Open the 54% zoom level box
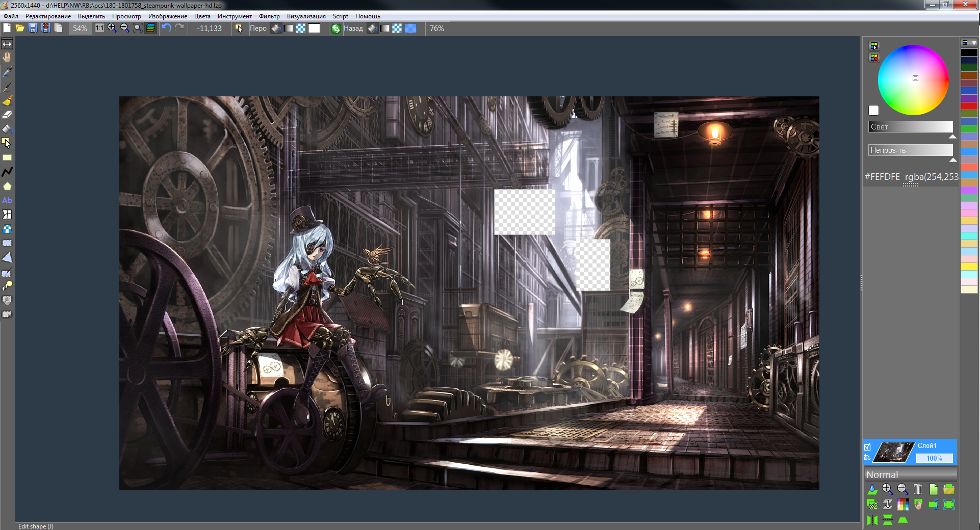Viewport: 980px width, 530px height. click(x=80, y=29)
